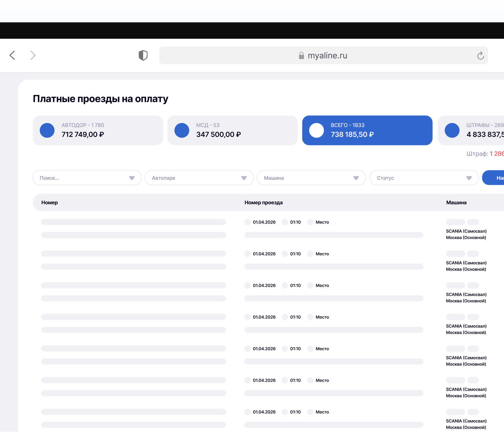Click the arrow in the Машина field
This screenshot has height=432, width=504.
click(x=356, y=178)
